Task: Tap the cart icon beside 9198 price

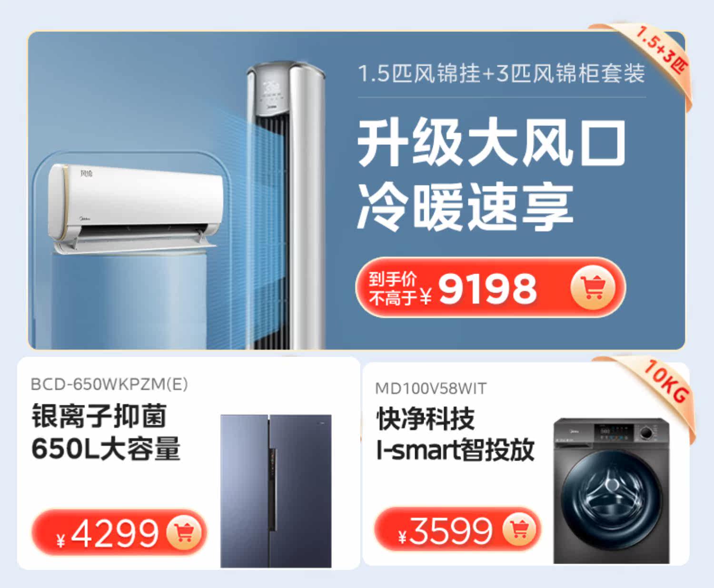Action: 593,287
